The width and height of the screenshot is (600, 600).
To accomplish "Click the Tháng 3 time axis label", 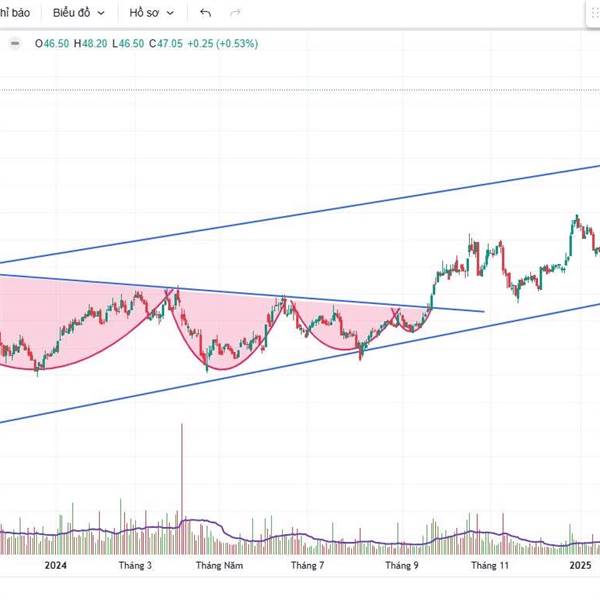I will (135, 565).
